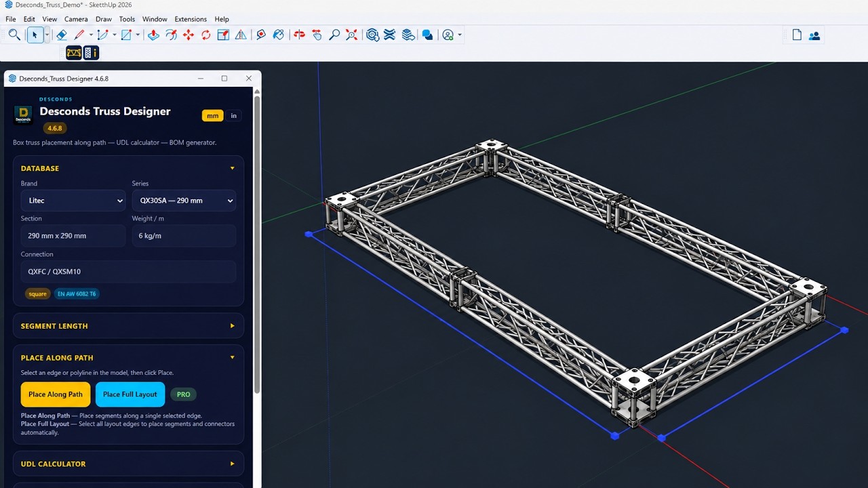
Task: Click the Place Along Path button
Action: [x=56, y=394]
